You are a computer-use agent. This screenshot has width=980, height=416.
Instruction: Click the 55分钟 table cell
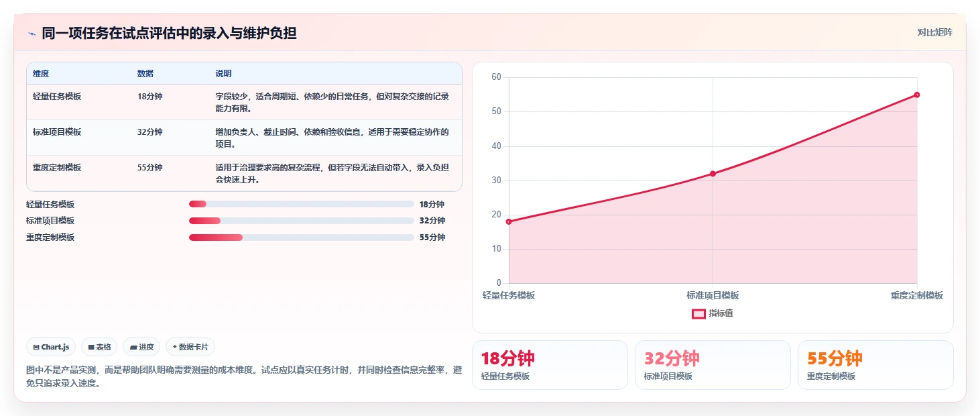pos(150,168)
